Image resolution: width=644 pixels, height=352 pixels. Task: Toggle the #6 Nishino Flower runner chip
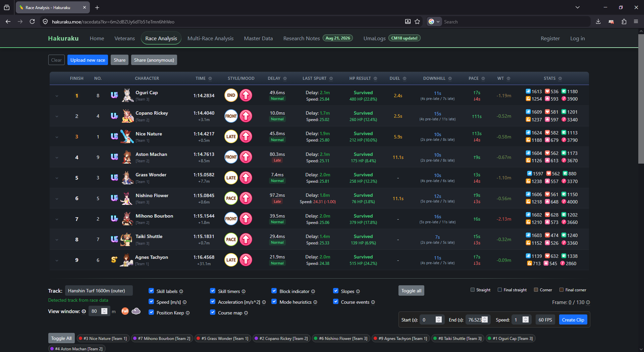point(341,339)
